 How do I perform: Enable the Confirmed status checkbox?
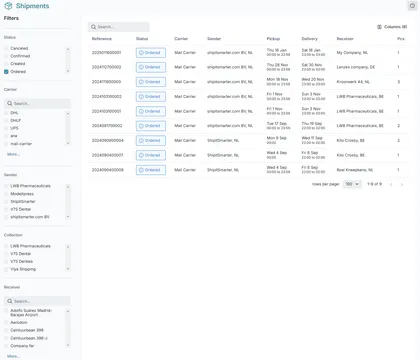[6, 56]
